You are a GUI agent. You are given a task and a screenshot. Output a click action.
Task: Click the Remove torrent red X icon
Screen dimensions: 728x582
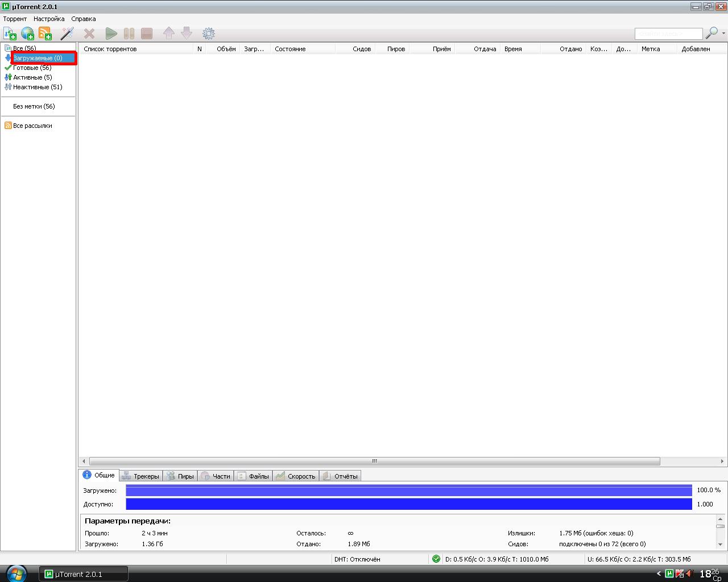[89, 34]
